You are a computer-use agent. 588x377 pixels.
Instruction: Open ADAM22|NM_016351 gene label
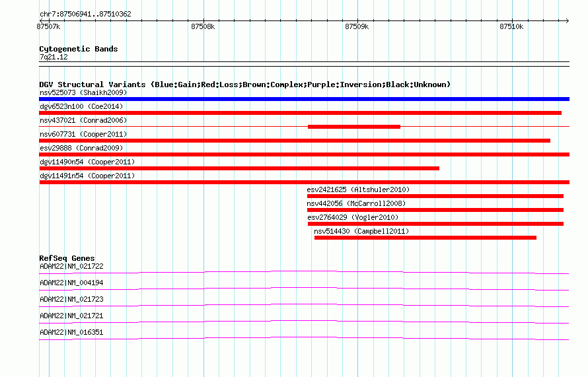tap(71, 332)
